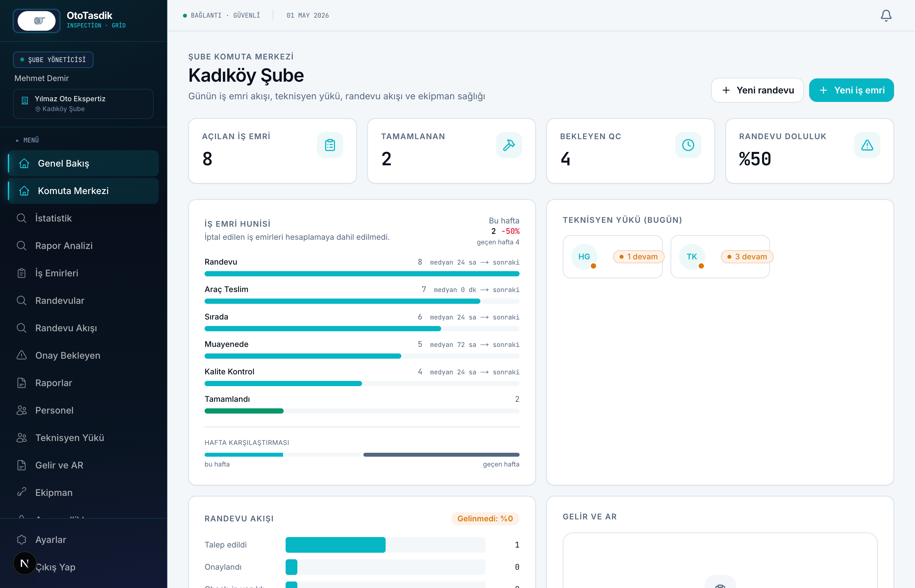Create a new work order with Yeni iş emri
This screenshot has width=915, height=588.
(851, 90)
